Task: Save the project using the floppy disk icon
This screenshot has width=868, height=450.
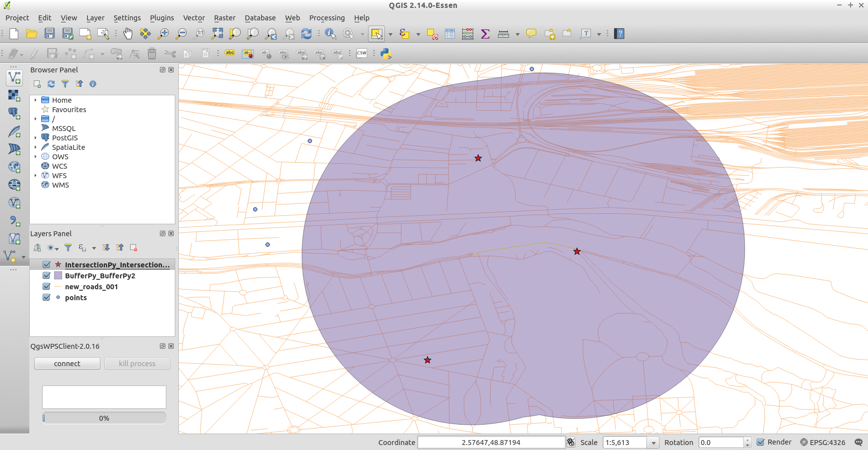Action: [x=50, y=34]
